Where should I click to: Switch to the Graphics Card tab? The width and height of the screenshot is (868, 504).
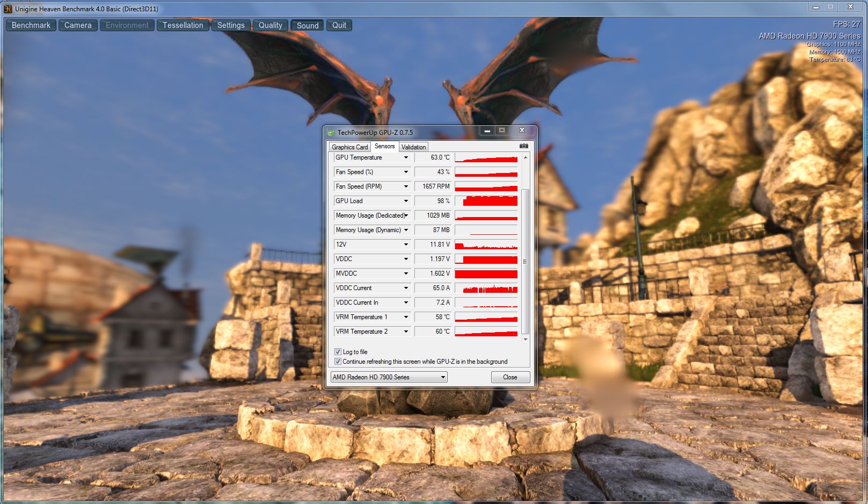(x=349, y=147)
